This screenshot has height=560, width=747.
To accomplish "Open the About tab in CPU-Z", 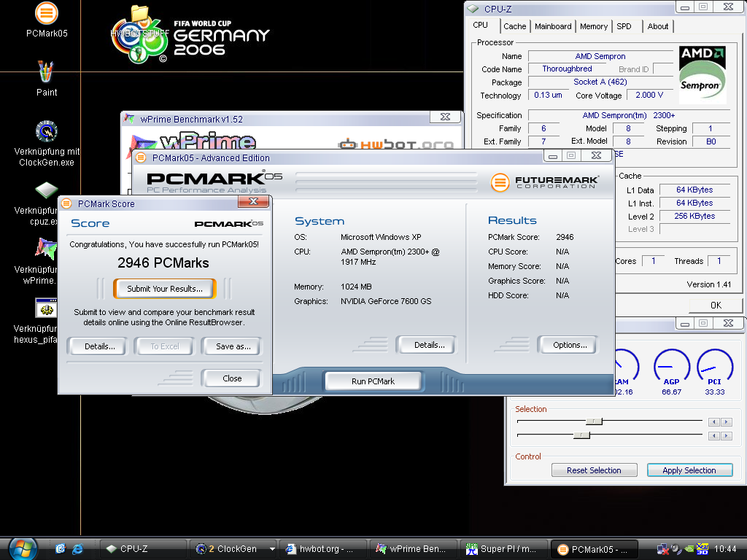I will (x=657, y=26).
